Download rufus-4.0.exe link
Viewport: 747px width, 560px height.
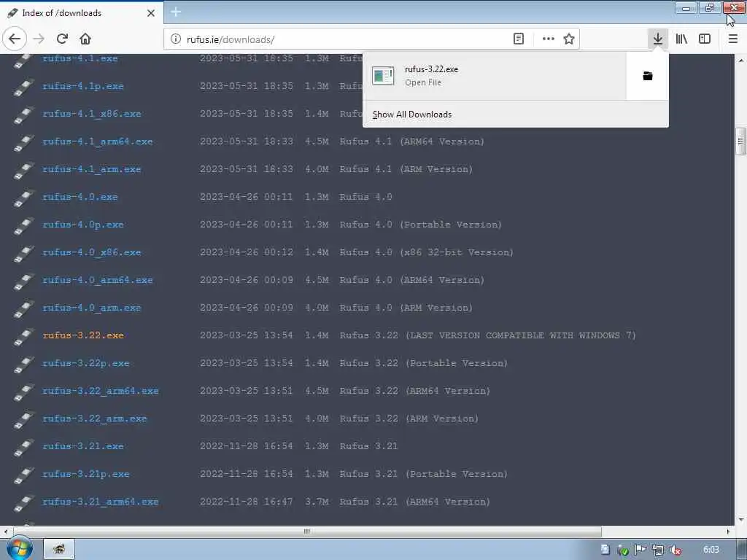(80, 197)
